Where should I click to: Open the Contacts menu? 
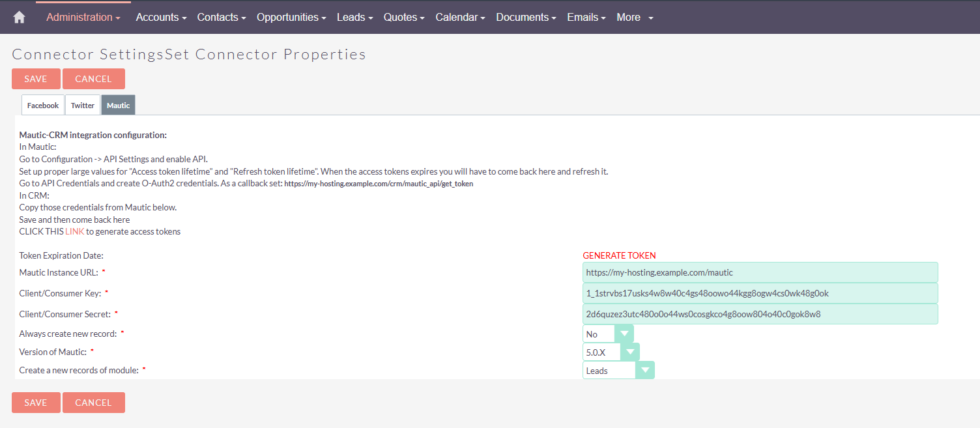222,18
